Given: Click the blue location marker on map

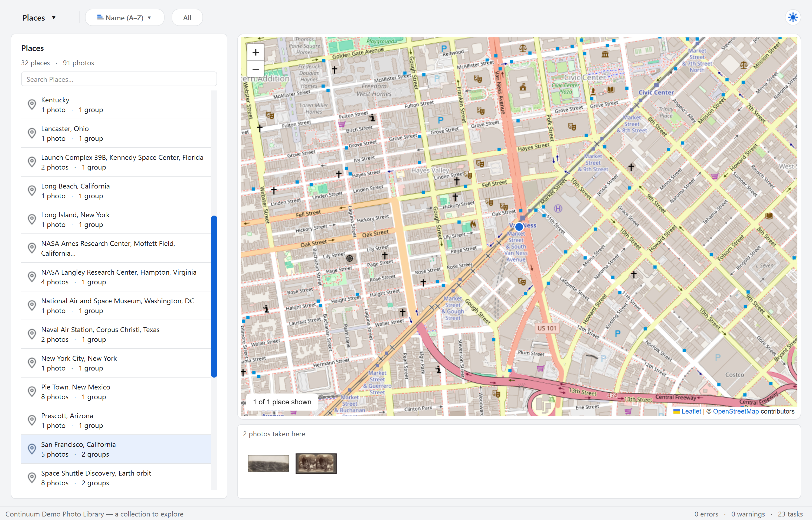Looking at the screenshot, I should point(519,227).
